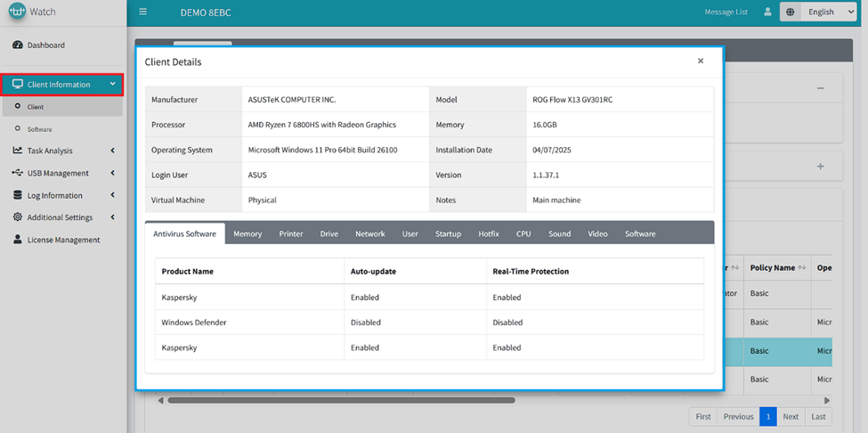Expand the USB Management menu
The height and width of the screenshot is (433, 868).
(x=58, y=173)
